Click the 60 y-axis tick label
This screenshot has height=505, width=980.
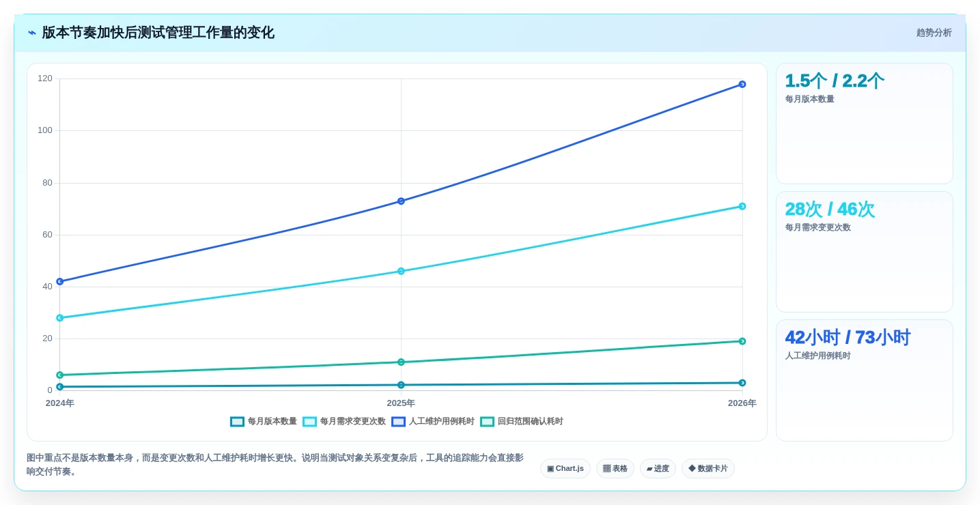pyautogui.click(x=48, y=235)
